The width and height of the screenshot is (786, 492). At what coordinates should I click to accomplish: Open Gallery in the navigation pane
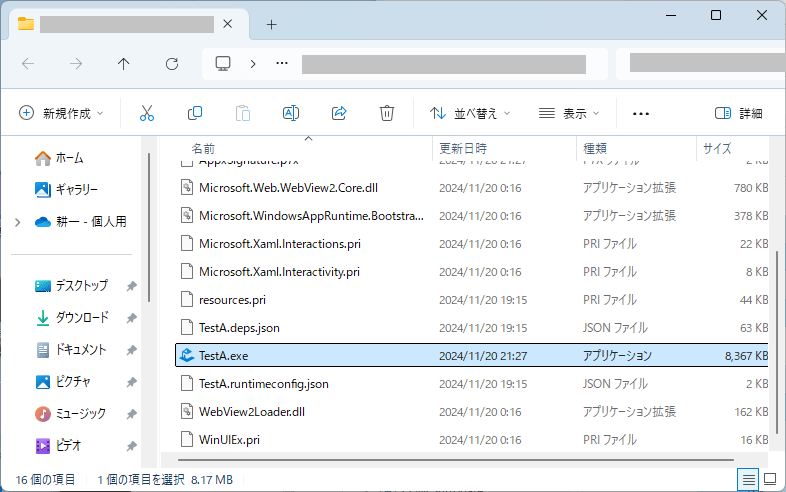(66, 190)
